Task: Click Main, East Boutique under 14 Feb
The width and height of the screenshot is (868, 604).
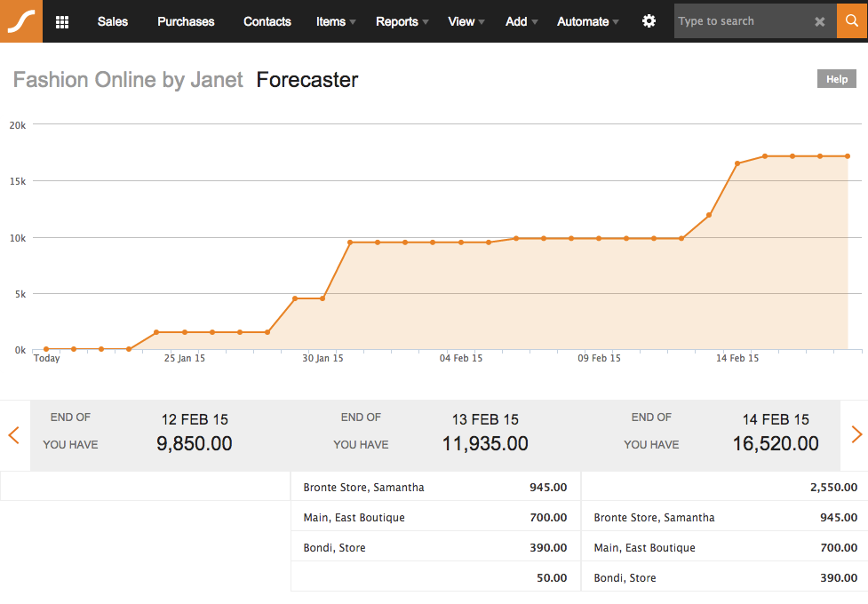Action: [645, 547]
